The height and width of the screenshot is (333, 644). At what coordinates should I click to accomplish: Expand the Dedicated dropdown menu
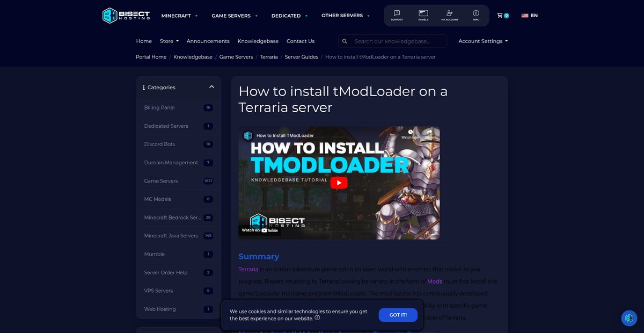289,16
